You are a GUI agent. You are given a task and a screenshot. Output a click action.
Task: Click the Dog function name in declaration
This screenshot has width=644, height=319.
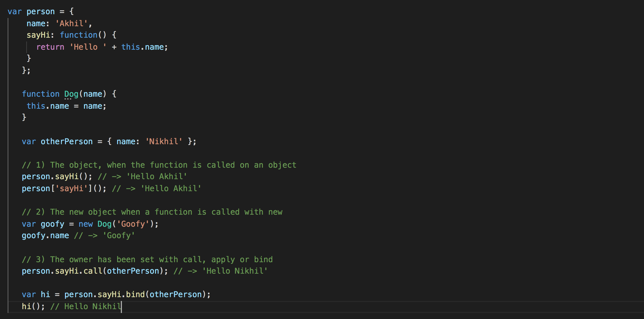click(71, 94)
